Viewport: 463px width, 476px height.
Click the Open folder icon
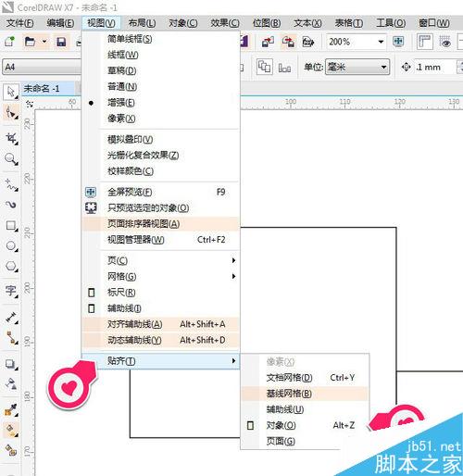coord(30,42)
